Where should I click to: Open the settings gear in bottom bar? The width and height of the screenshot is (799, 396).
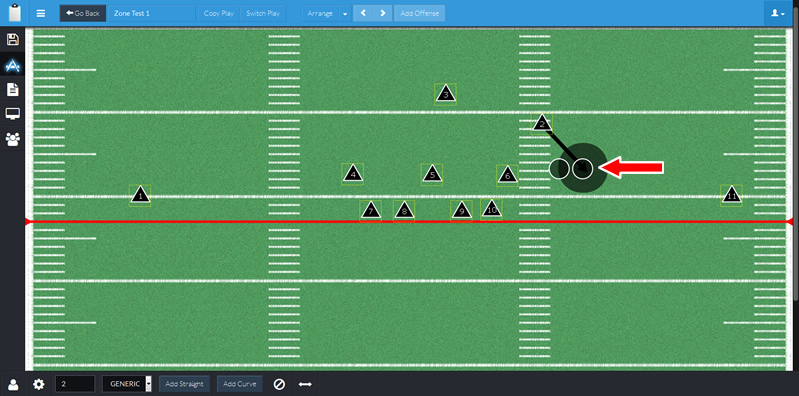pyautogui.click(x=39, y=384)
